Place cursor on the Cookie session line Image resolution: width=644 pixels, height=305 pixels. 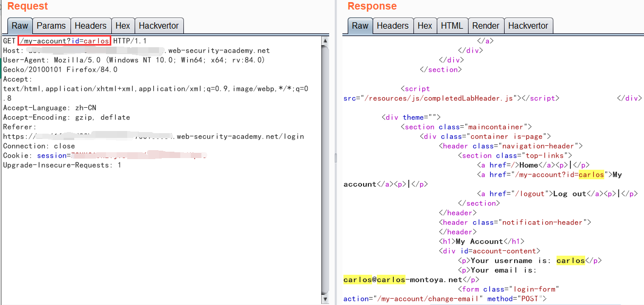(53, 155)
